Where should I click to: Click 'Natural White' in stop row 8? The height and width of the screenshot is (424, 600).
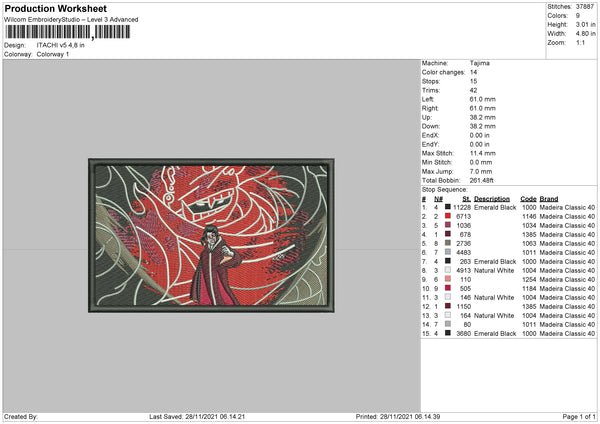[494, 271]
